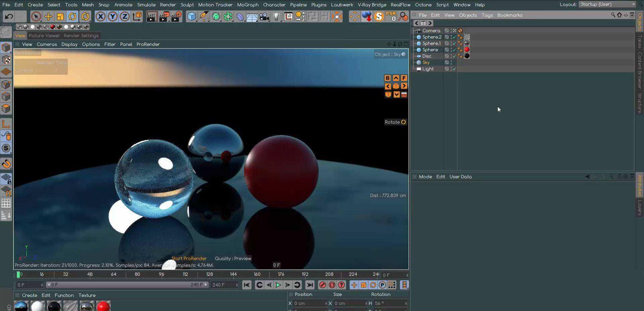Switch to Model mode in left sidebar
644x311 pixels.
(x=6, y=48)
